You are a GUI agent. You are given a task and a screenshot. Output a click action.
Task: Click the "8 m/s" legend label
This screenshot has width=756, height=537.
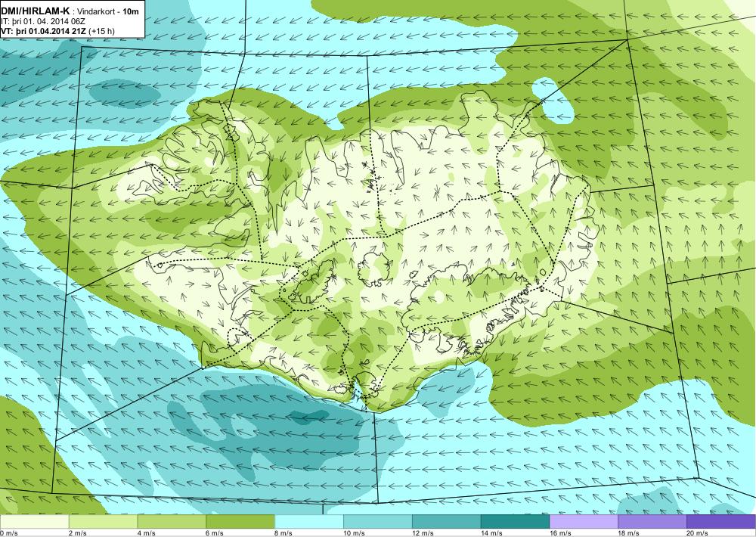pyautogui.click(x=283, y=533)
